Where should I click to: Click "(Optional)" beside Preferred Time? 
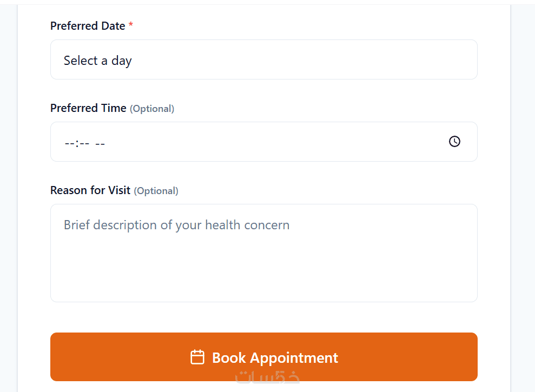(x=152, y=109)
